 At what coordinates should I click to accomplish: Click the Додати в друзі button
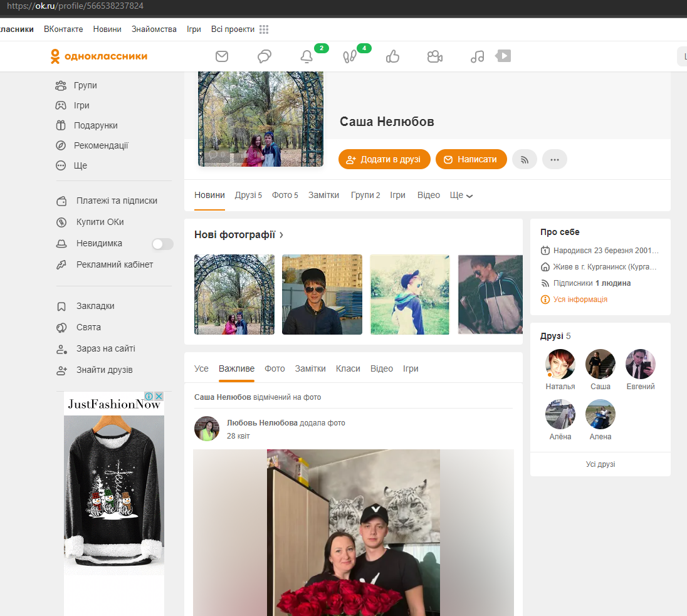[384, 159]
